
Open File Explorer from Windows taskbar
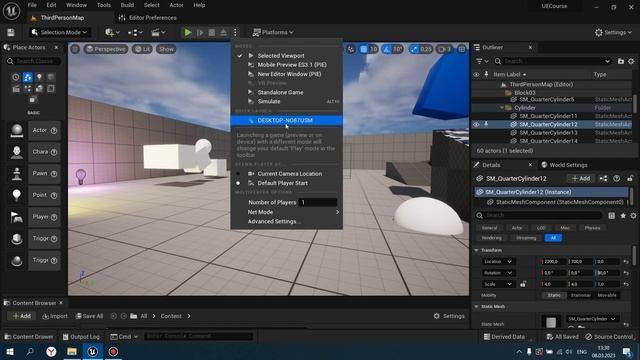[x=72, y=351]
